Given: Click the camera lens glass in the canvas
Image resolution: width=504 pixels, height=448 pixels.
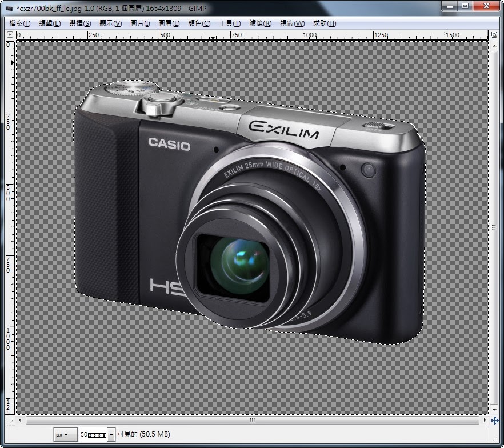Looking at the screenshot, I should (241, 266).
